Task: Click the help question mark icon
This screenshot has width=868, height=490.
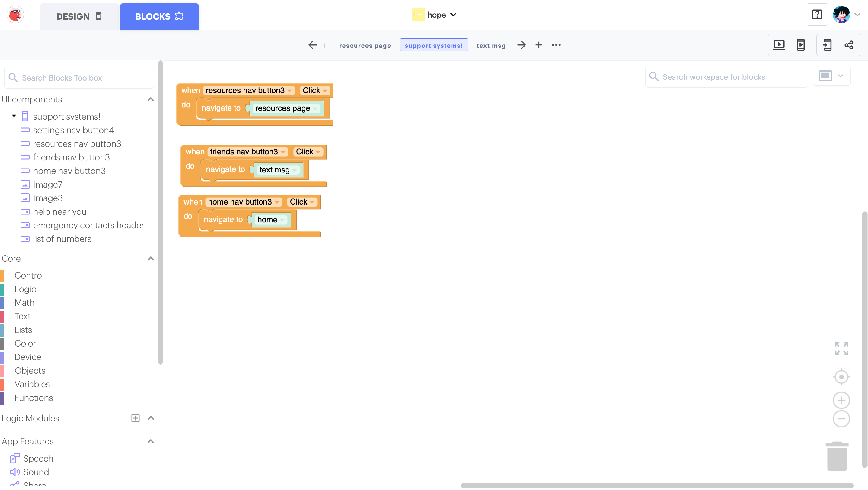Action: pos(817,15)
